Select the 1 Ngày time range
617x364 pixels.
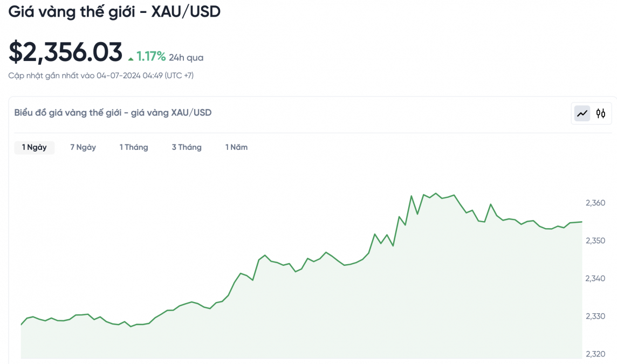pyautogui.click(x=35, y=147)
